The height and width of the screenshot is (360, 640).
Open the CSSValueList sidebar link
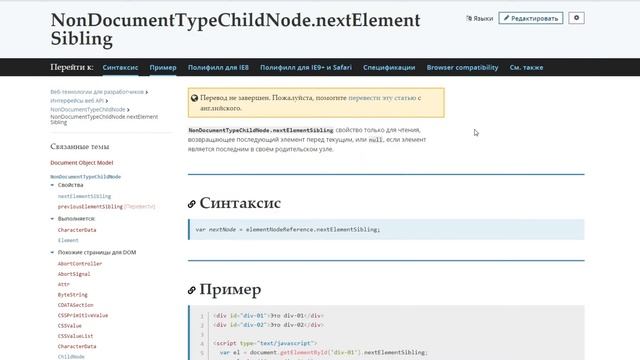[x=76, y=336]
